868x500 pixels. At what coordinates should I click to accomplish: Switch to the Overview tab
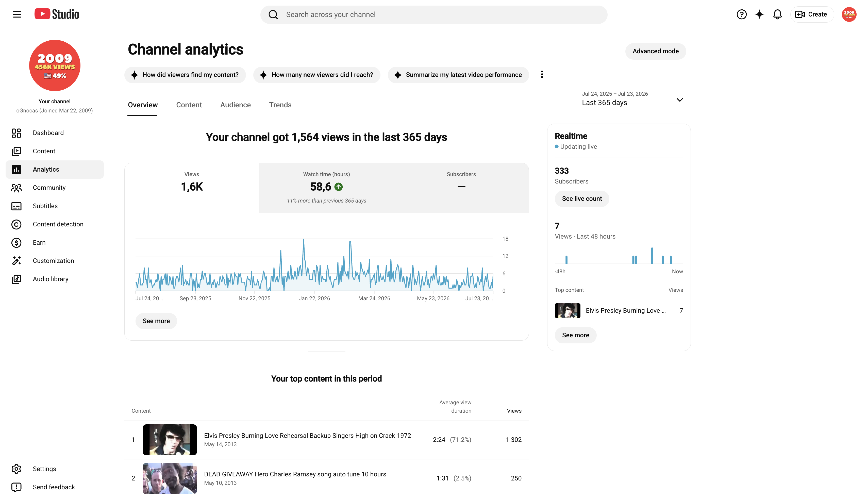click(x=142, y=105)
